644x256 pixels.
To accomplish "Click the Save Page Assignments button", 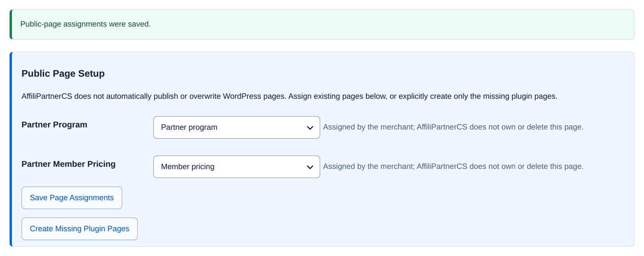I will pyautogui.click(x=72, y=198).
